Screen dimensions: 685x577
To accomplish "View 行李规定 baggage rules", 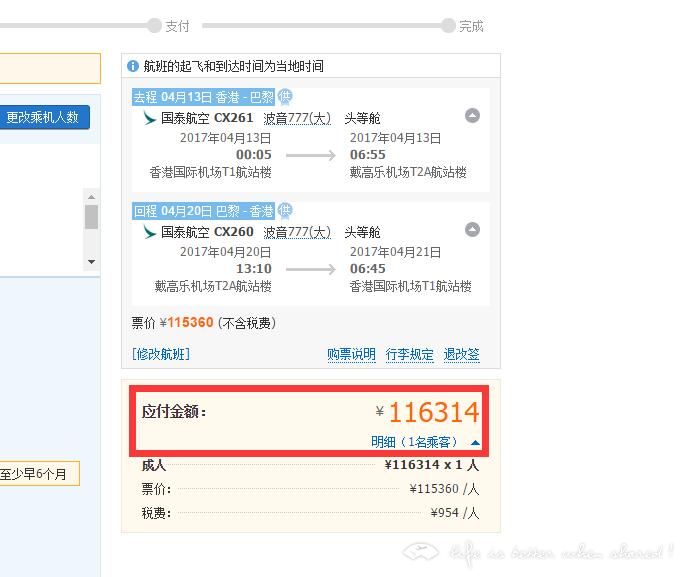I will (x=410, y=354).
